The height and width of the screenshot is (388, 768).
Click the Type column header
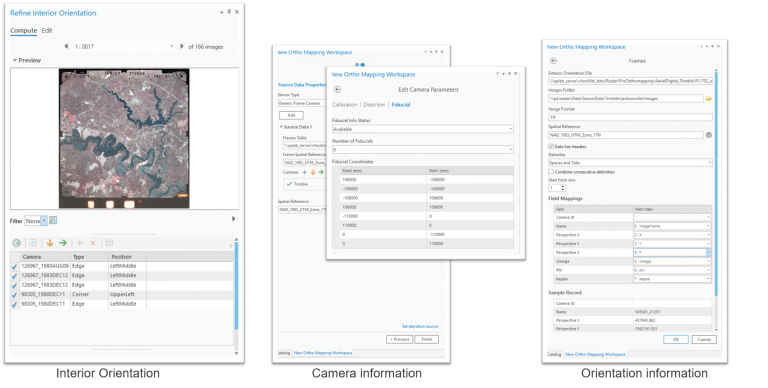tap(90, 257)
